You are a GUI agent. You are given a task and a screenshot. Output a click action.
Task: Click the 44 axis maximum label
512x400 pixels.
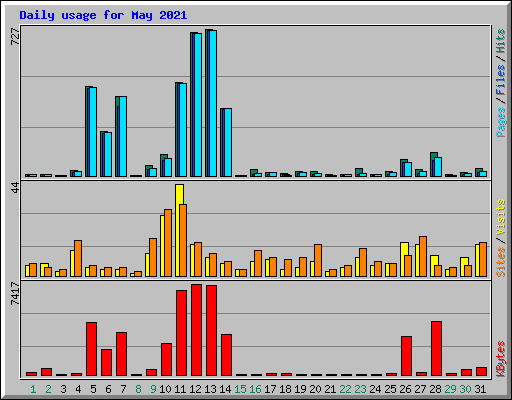(15, 188)
